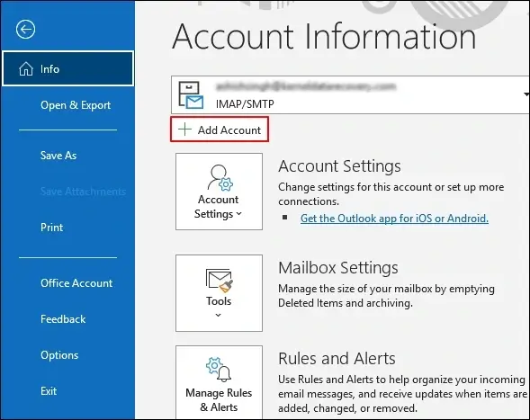Expand the Tools dropdown chevron

point(219,316)
